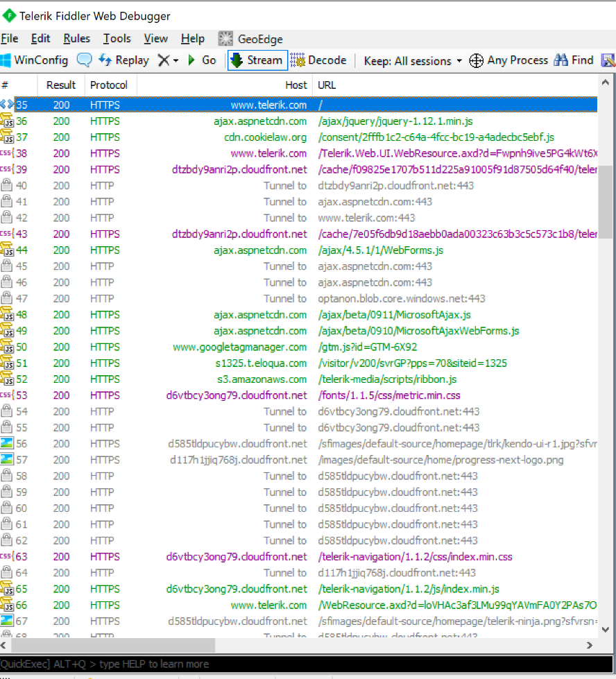
Task: Sort by the URL column header
Action: click(455, 85)
